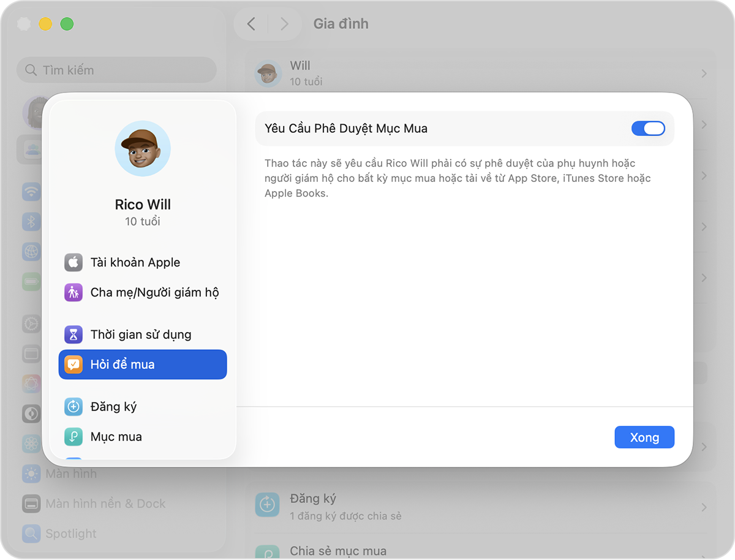The height and width of the screenshot is (560, 735).
Task: Open the Thời gian sử dụng section
Action: [141, 335]
